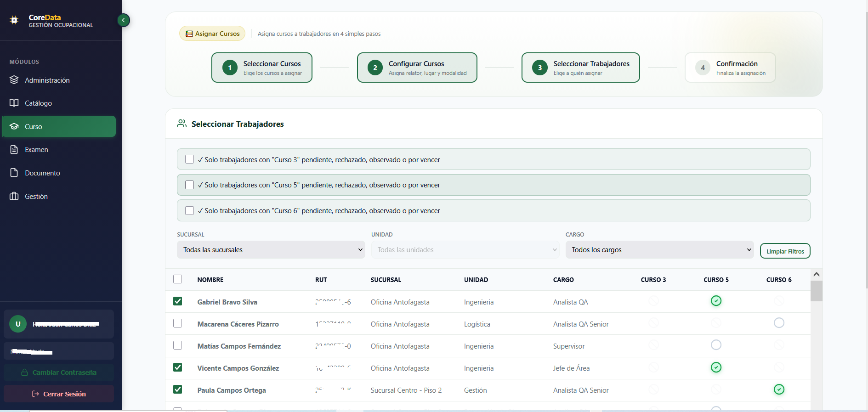Uncheck Vicente Campos González row checkbox
Viewport: 868px width, 412px height.
(x=178, y=367)
